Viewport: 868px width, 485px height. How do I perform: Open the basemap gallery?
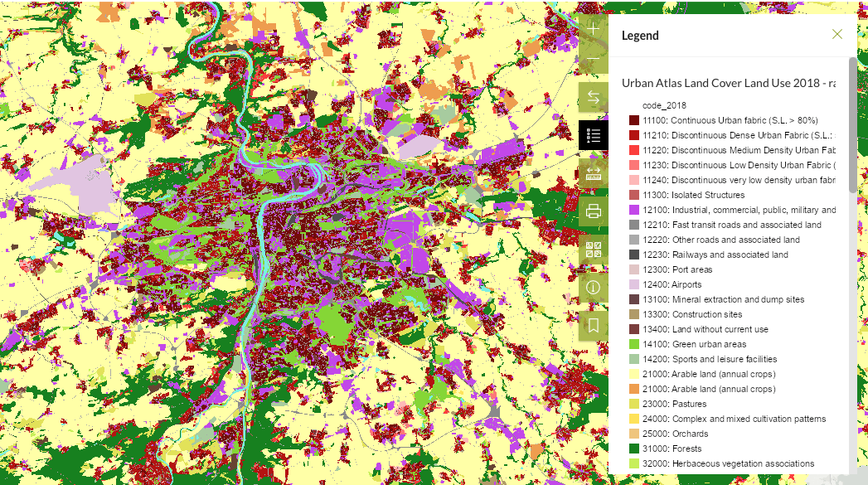click(x=593, y=249)
